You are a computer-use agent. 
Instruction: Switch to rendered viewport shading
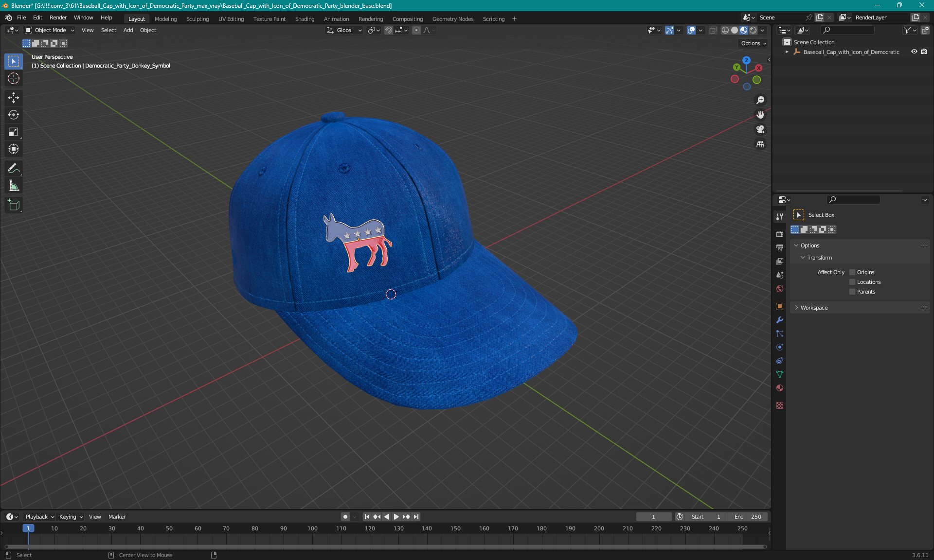tap(753, 30)
